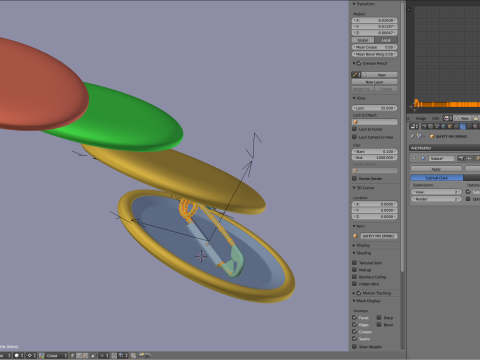Click the Subsurf modifier type icon
The image size is (480, 360).
(423, 158)
